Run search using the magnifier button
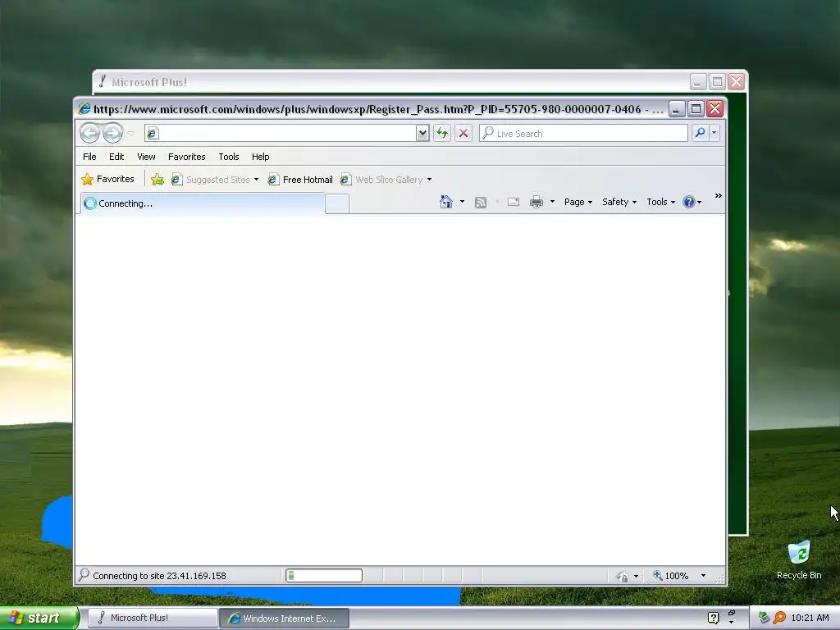840x630 pixels. (700, 133)
